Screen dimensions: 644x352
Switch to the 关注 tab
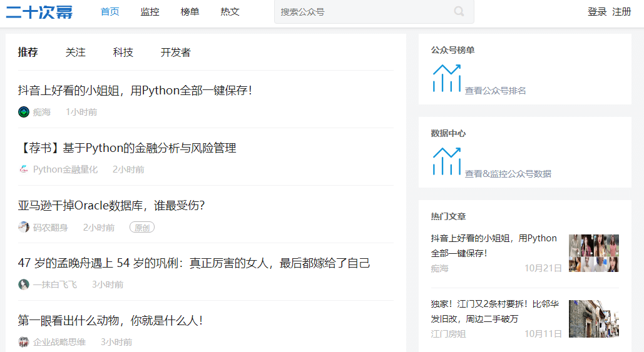tap(75, 53)
